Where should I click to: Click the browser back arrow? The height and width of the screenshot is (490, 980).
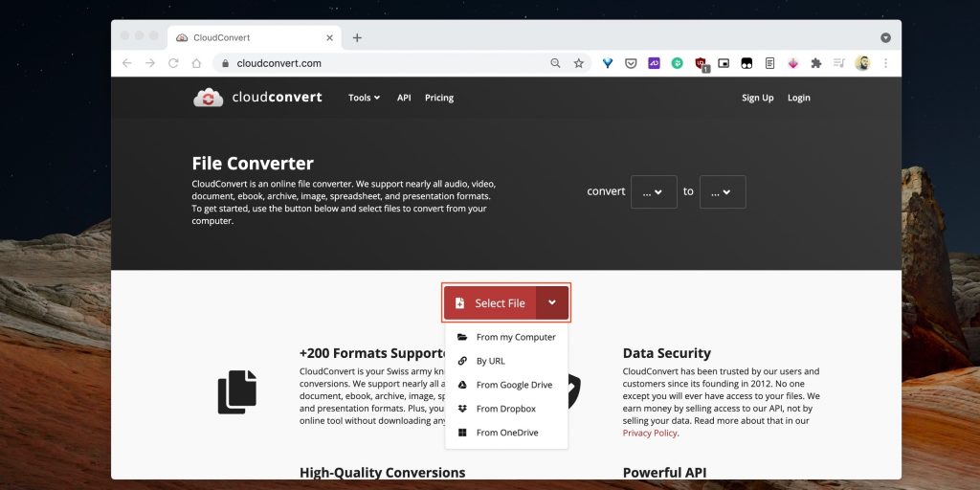click(x=127, y=63)
